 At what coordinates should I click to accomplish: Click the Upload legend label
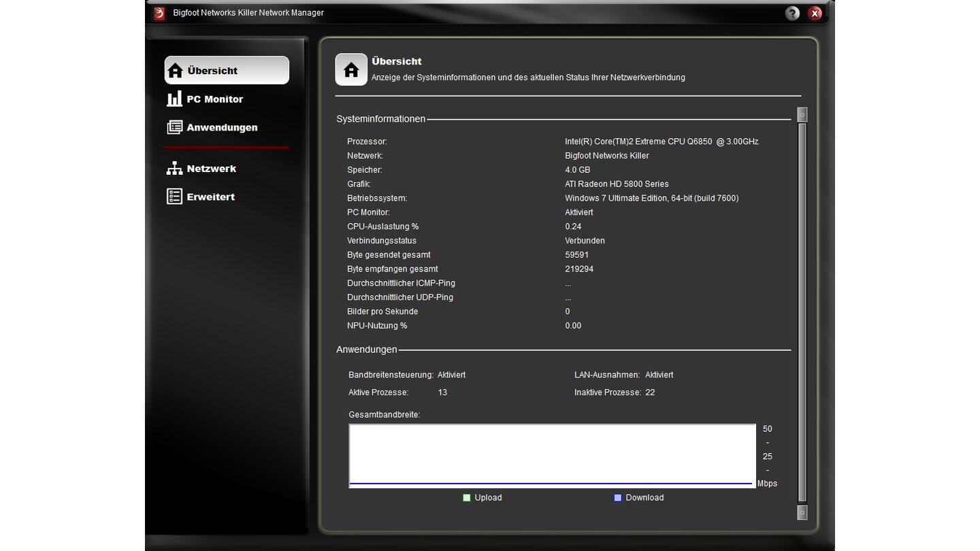[488, 498]
